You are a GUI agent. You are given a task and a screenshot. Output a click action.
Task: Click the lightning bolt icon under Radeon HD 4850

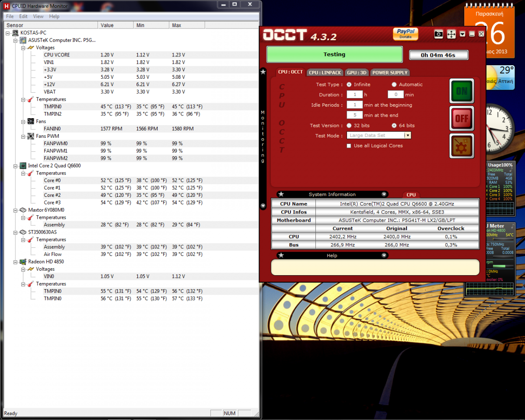[x=31, y=269]
